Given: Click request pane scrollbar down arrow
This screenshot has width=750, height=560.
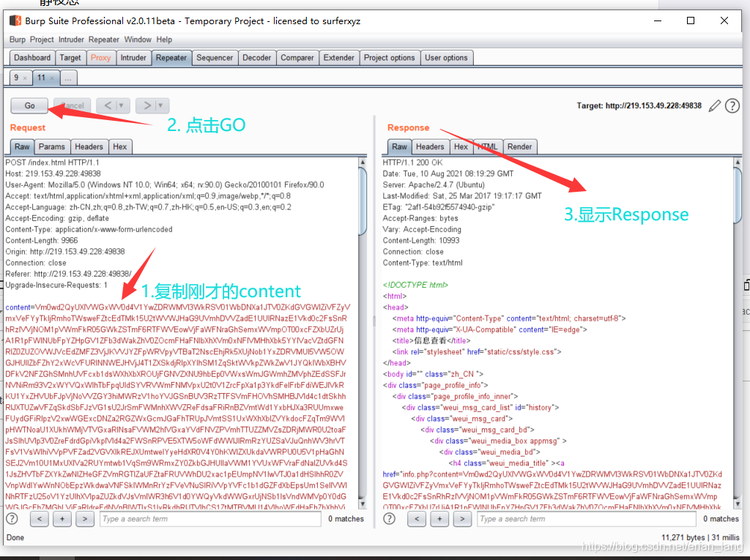Looking at the screenshot, I should (x=363, y=504).
